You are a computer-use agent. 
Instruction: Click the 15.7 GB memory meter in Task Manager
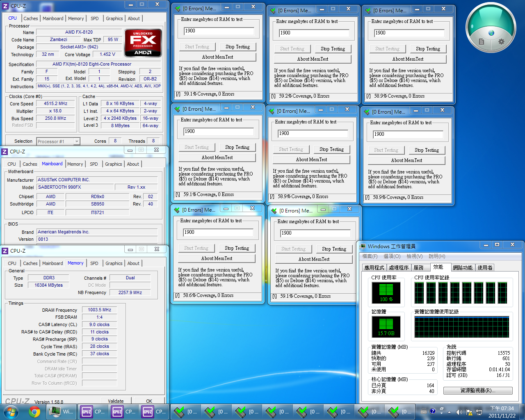point(386,327)
